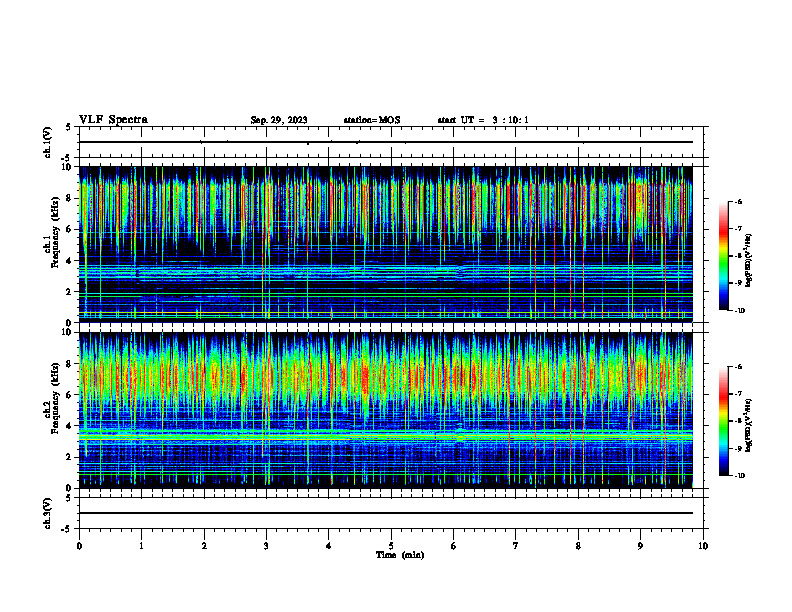Click the "station=MOS" header label
Image resolution: width=792 pixels, height=612 pixels.
click(x=372, y=120)
